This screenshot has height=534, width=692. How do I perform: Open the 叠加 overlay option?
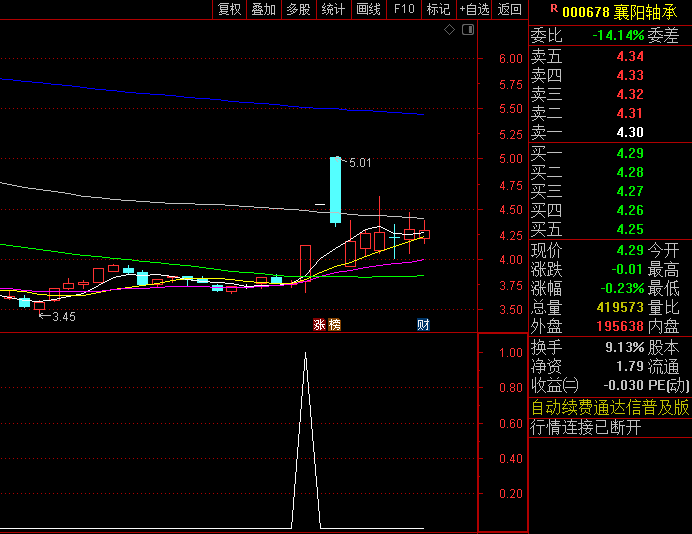[x=264, y=9]
